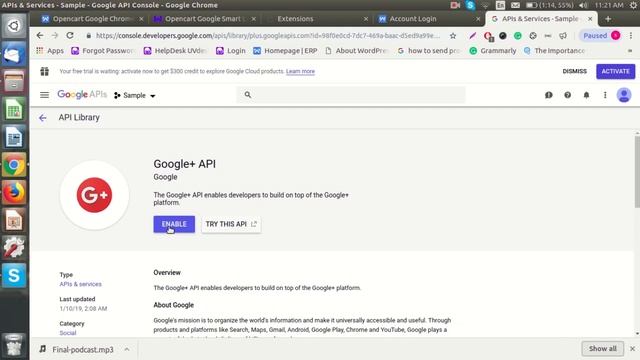Open the Grammarly bookmark
640x360 pixels.
coord(493,51)
